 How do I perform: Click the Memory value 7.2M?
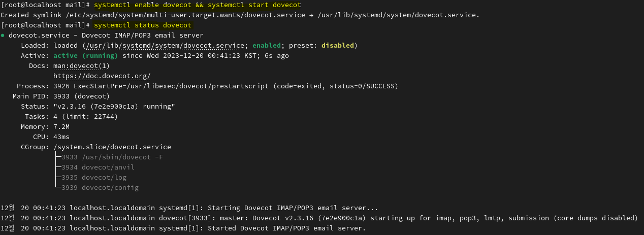[61, 127]
